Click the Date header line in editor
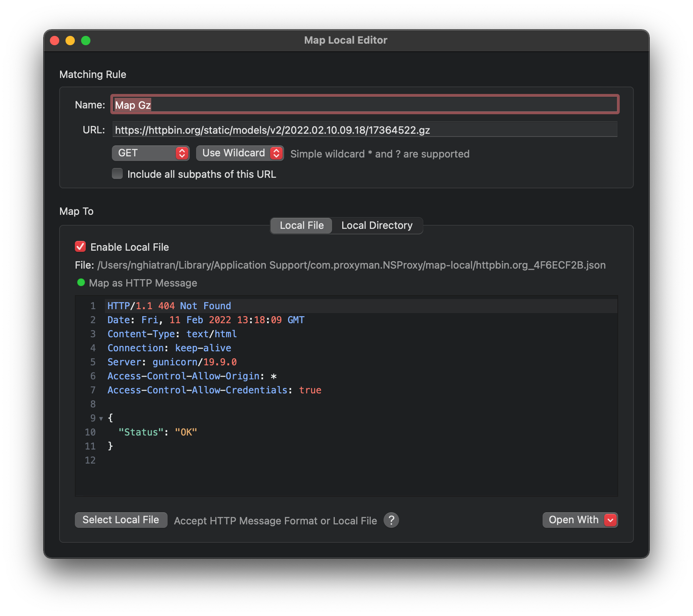This screenshot has width=693, height=616. [206, 320]
